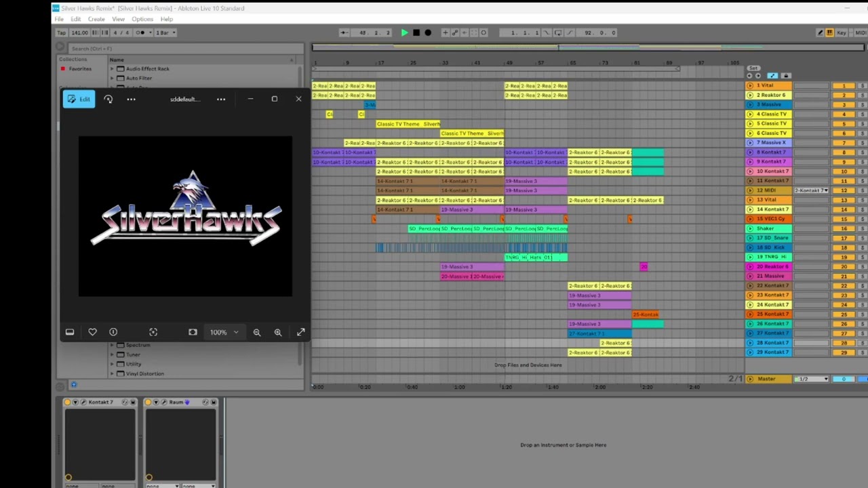Click the Edit button in photo viewer
This screenshot has width=868, height=488.
(x=79, y=99)
